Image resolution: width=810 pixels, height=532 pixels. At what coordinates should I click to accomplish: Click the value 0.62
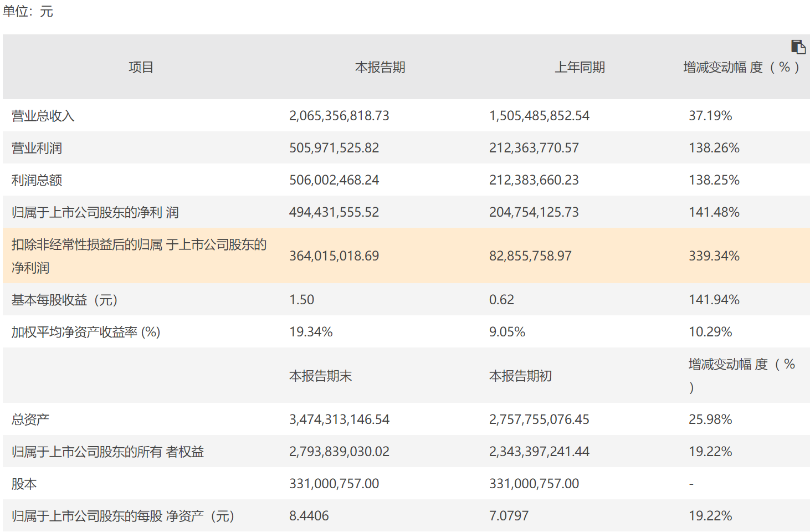[501, 300]
